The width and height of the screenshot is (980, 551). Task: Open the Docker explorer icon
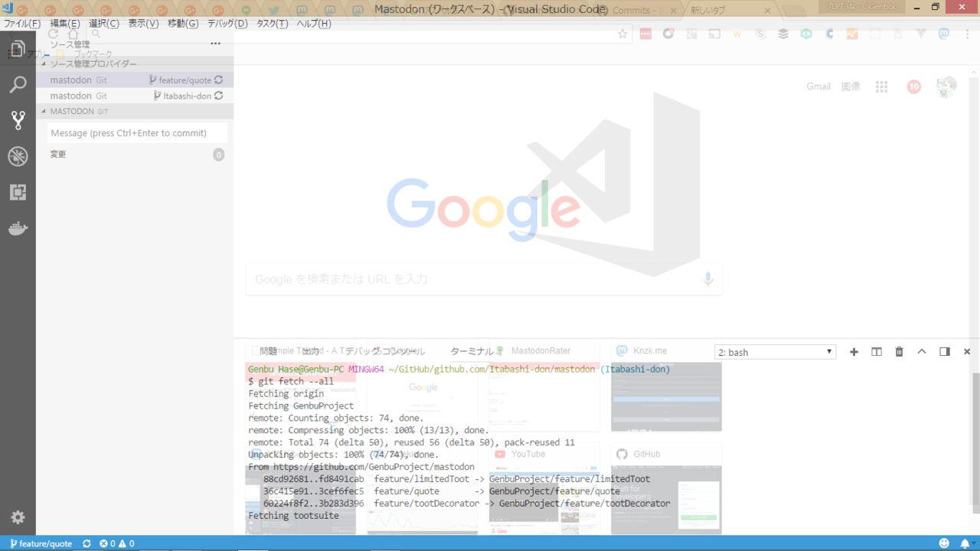[18, 228]
